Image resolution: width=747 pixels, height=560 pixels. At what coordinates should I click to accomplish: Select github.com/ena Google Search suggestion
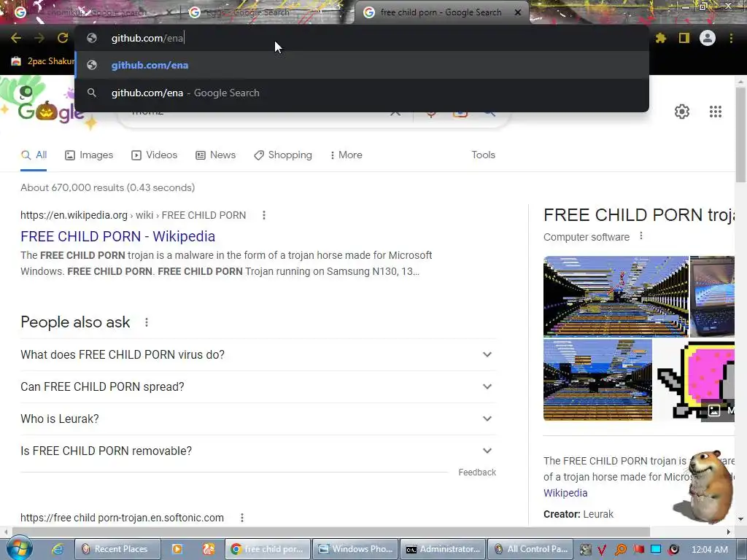click(362, 93)
